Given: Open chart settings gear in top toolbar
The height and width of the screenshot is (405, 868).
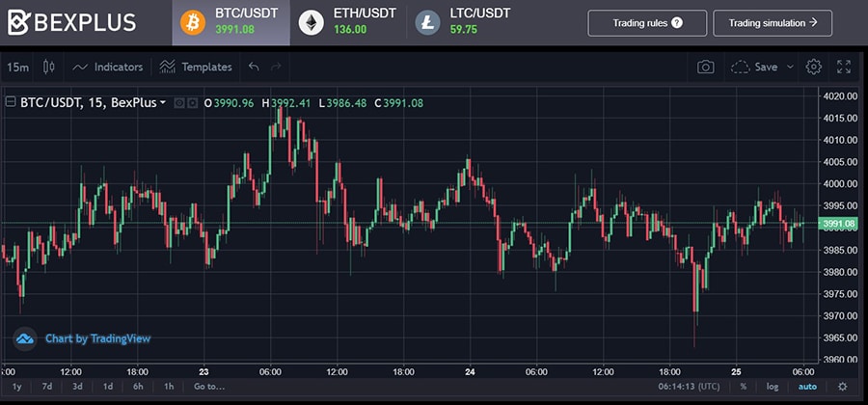Looking at the screenshot, I should pyautogui.click(x=814, y=67).
